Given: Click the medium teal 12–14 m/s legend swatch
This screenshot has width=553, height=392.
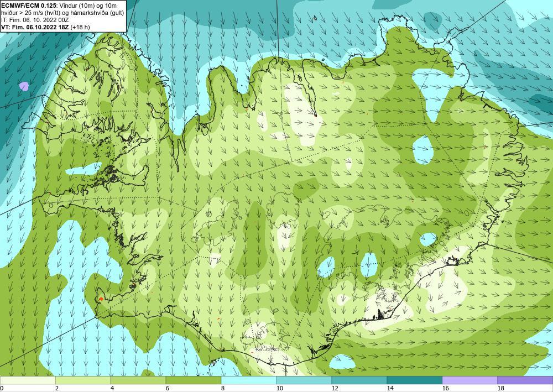Looking at the screenshot, I should (359, 380).
